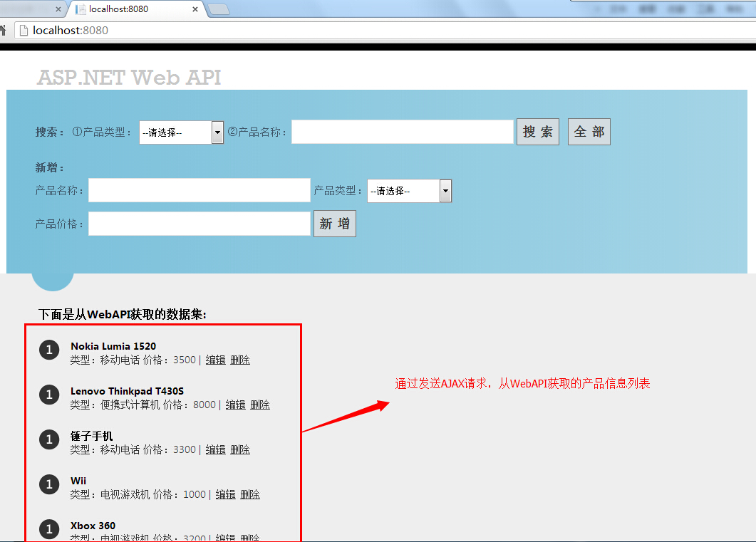Screen dimensions: 756x542
Task: Click 删除 link for Nokia Lumia 1520
Action: click(240, 360)
